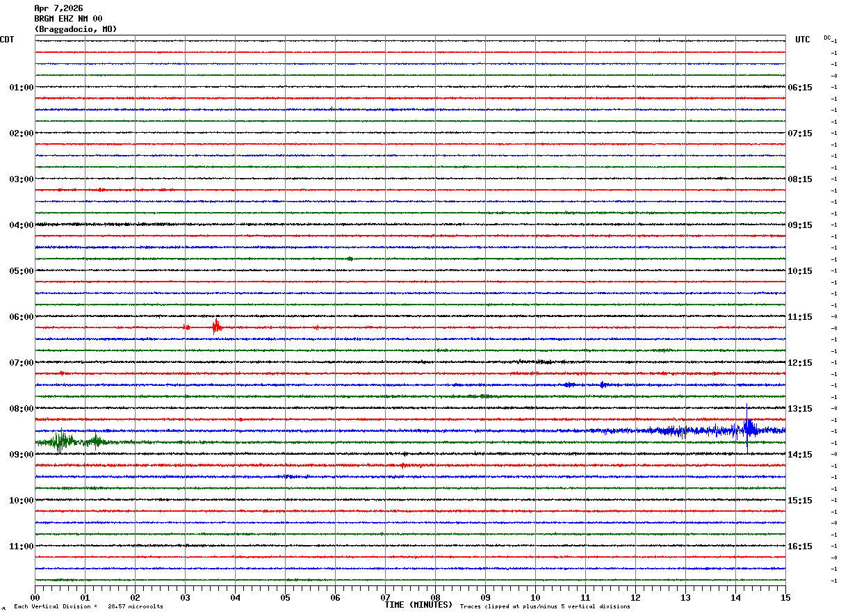Click the '09:00' CDT time label

22,455
